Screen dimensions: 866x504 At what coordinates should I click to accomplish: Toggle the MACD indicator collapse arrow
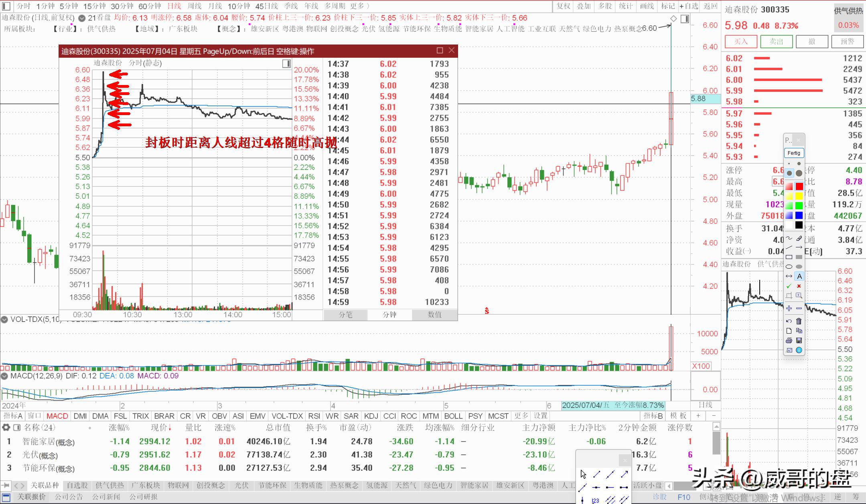(x=4, y=376)
